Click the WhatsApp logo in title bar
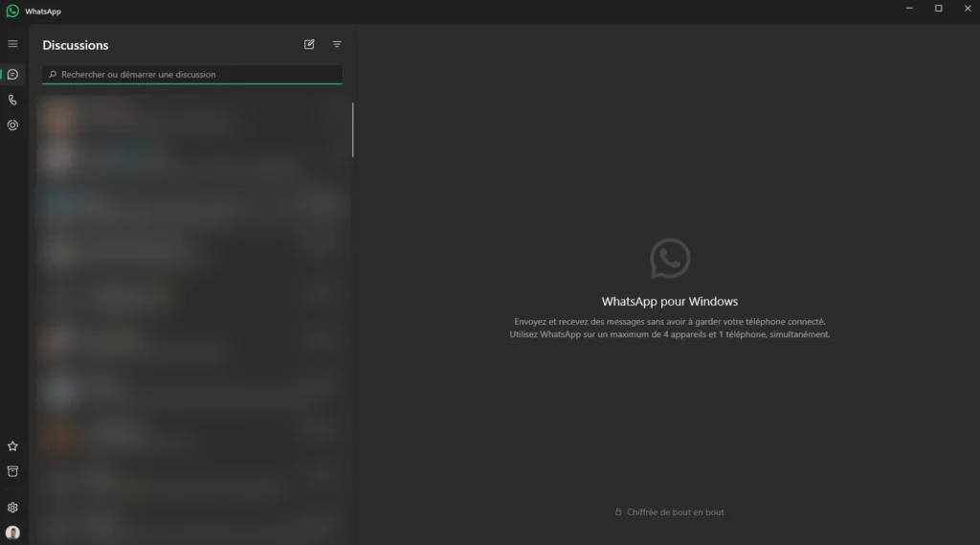The width and height of the screenshot is (980, 545). click(12, 11)
